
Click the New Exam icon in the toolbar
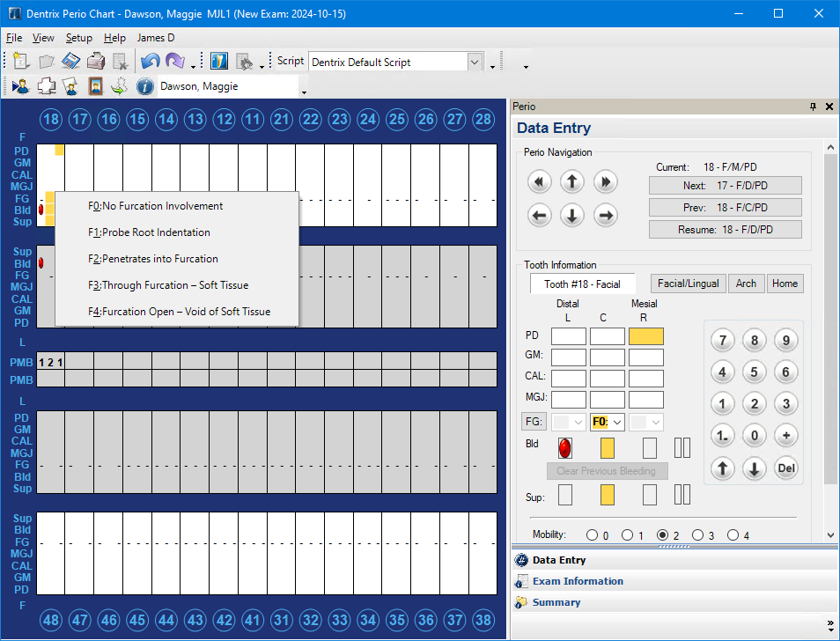21,62
